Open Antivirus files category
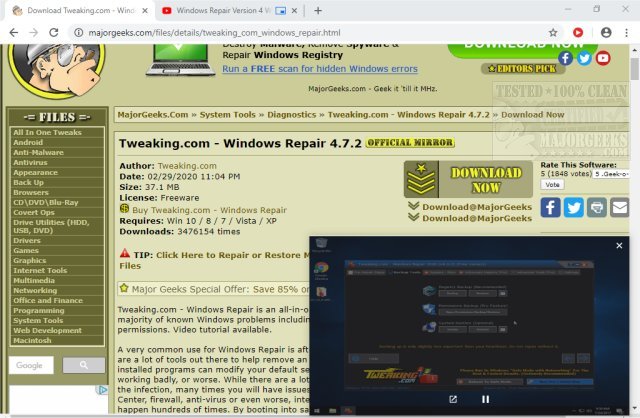The height and width of the screenshot is (418, 640). (30, 162)
